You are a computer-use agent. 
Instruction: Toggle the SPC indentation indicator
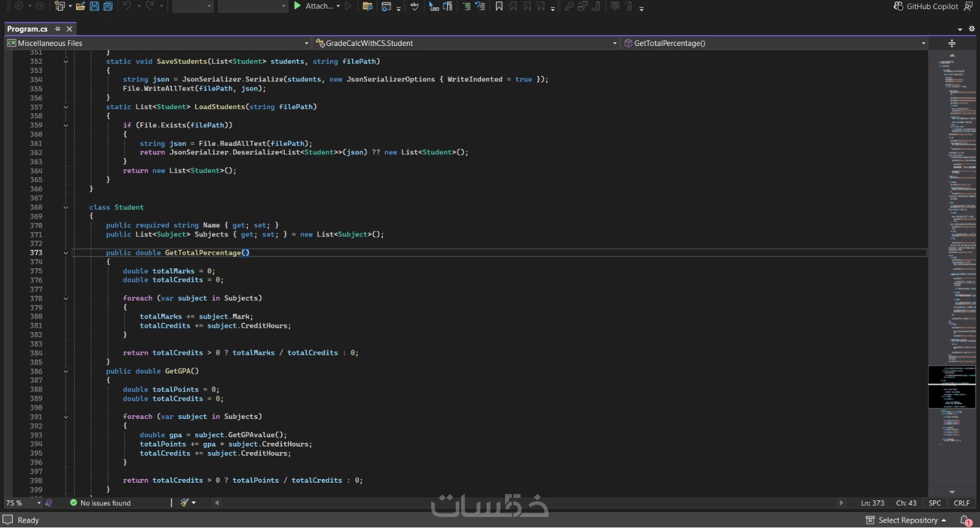935,503
